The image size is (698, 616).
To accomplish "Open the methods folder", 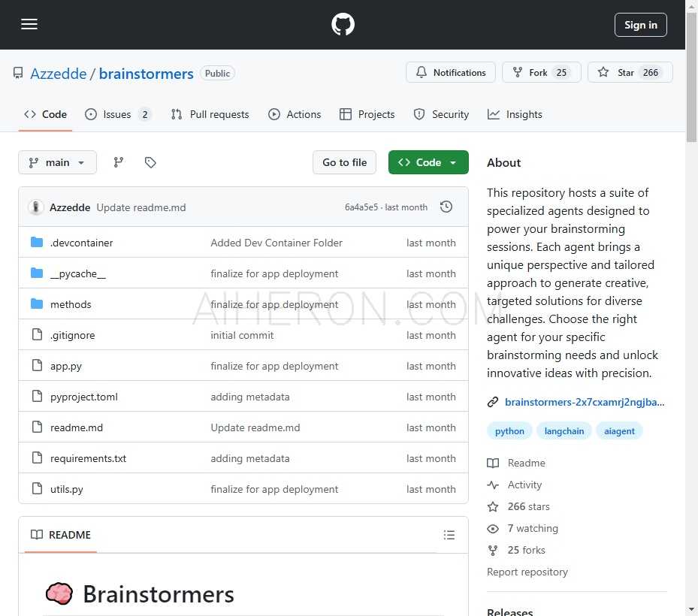I will 71,304.
